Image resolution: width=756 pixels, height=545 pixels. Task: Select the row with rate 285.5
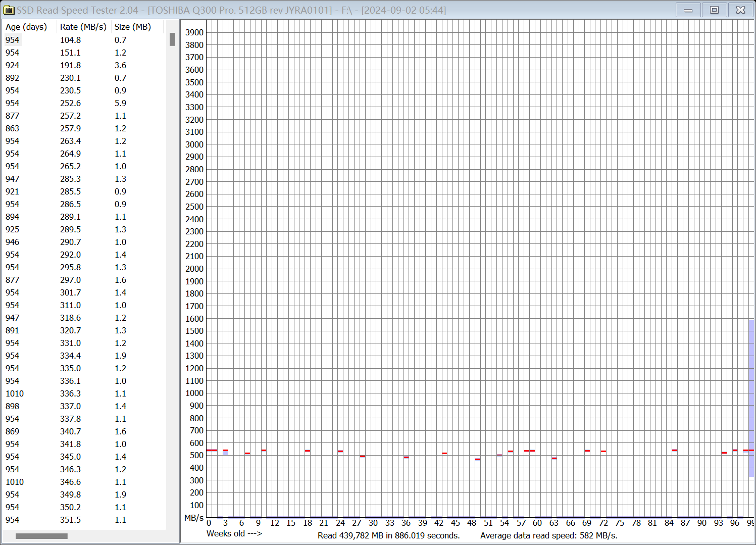[x=84, y=191]
